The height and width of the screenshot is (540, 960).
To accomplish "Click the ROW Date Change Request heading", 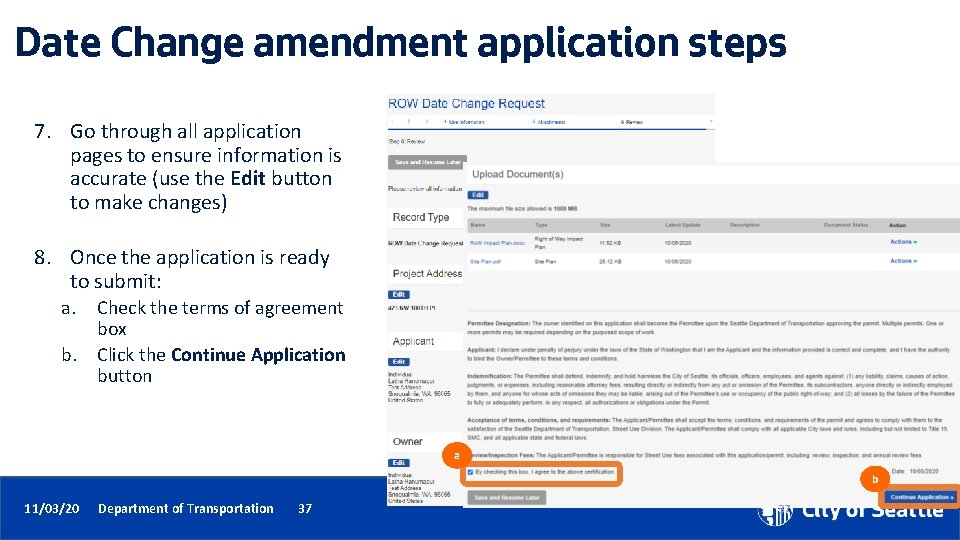I will pos(466,103).
